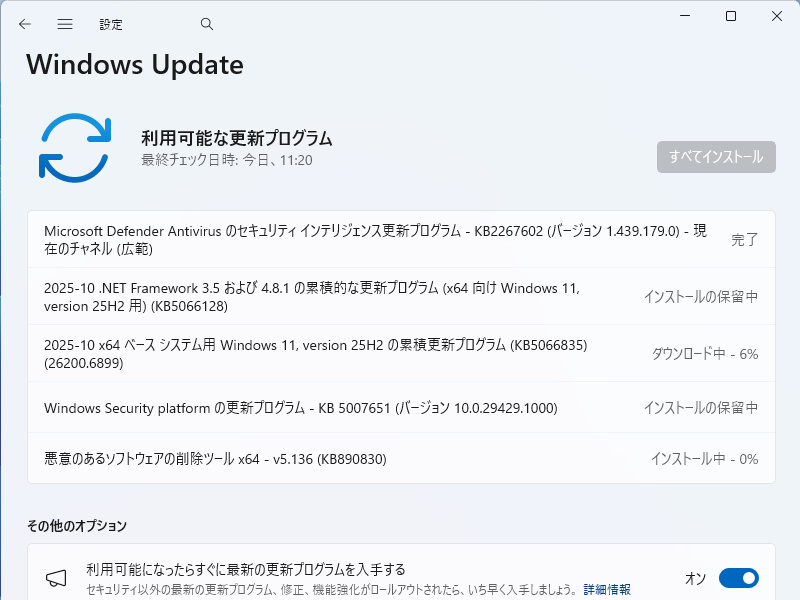The image size is (800, 600).
Task: Click the ダウンロード中 - 6% status
Action: tap(705, 354)
